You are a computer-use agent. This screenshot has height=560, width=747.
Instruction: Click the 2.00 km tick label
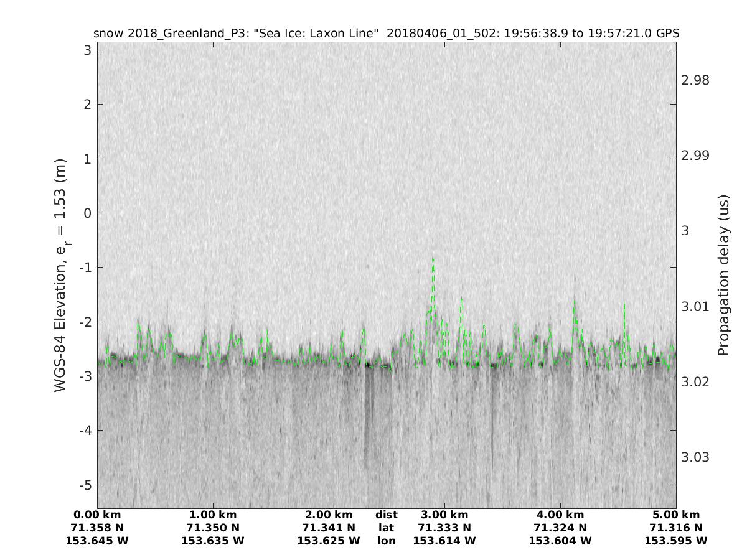(x=329, y=515)
